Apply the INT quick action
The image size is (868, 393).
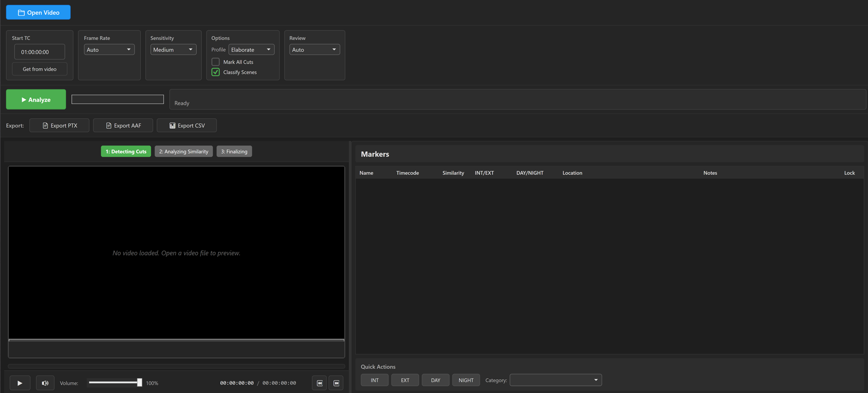click(374, 380)
